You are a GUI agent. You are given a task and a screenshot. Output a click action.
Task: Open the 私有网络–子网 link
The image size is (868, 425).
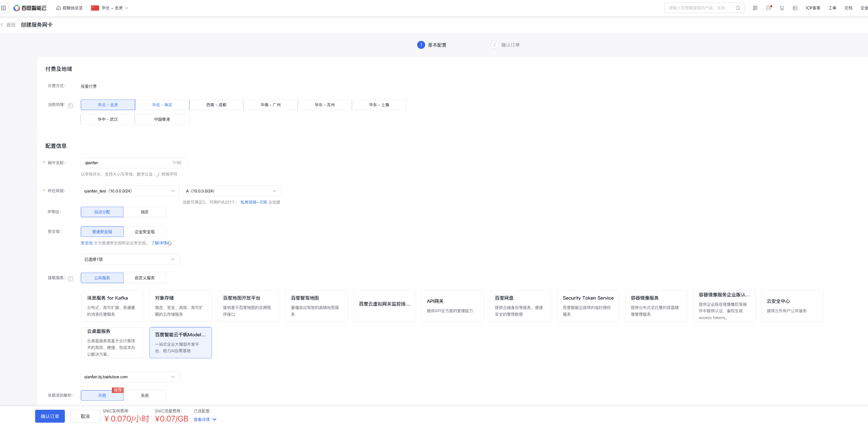254,202
